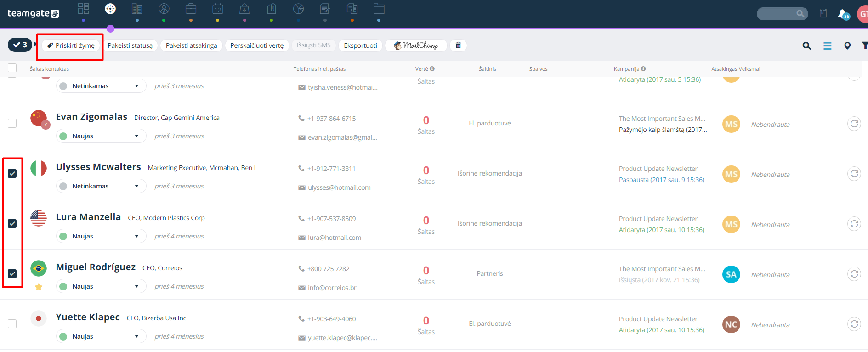Open the deals briefcase icon in top navigation
This screenshot has height=352, width=868.
[191, 9]
